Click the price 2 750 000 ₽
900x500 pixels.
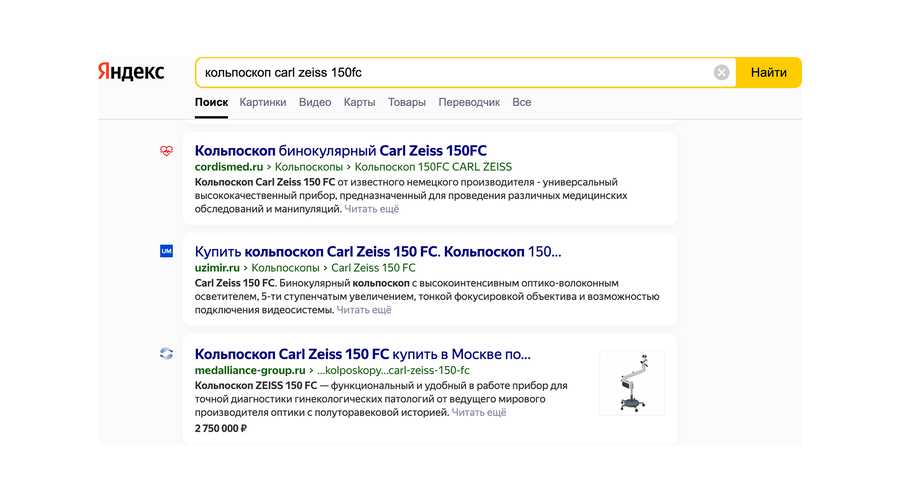[x=220, y=428]
